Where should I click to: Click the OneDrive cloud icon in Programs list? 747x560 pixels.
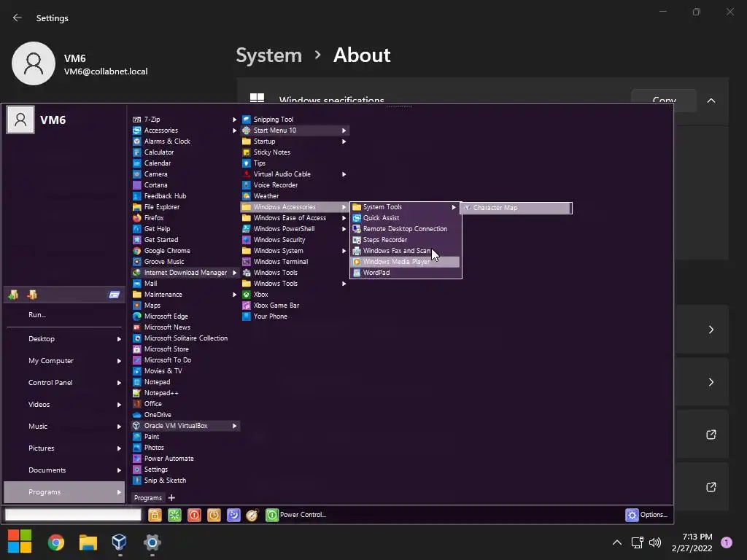(x=136, y=415)
